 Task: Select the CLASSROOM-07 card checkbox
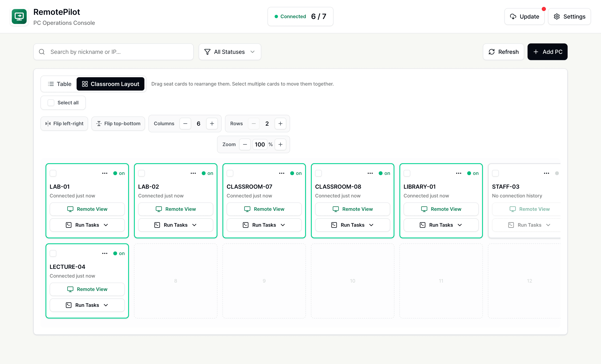pyautogui.click(x=230, y=173)
